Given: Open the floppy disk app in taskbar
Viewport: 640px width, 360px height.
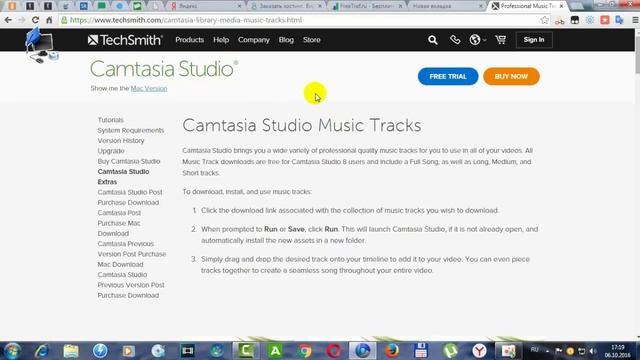Looking at the screenshot, I should (x=421, y=351).
